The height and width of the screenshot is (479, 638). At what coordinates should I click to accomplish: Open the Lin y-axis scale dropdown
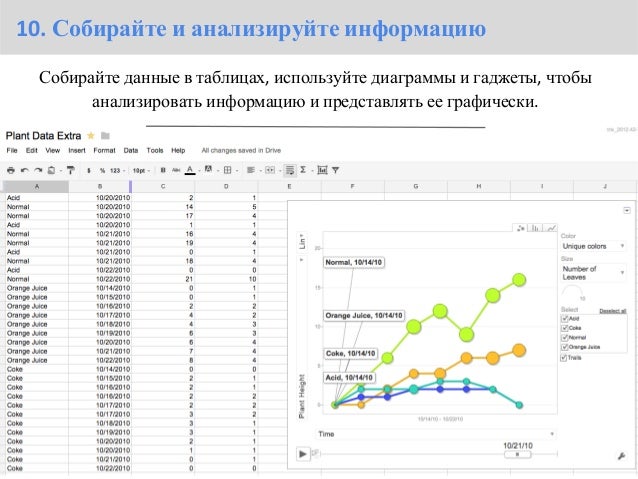[302, 241]
